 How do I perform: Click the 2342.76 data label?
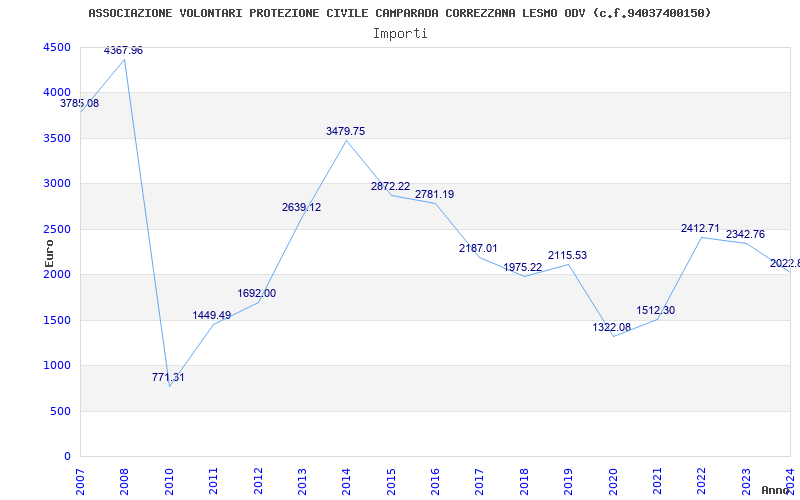[745, 235]
